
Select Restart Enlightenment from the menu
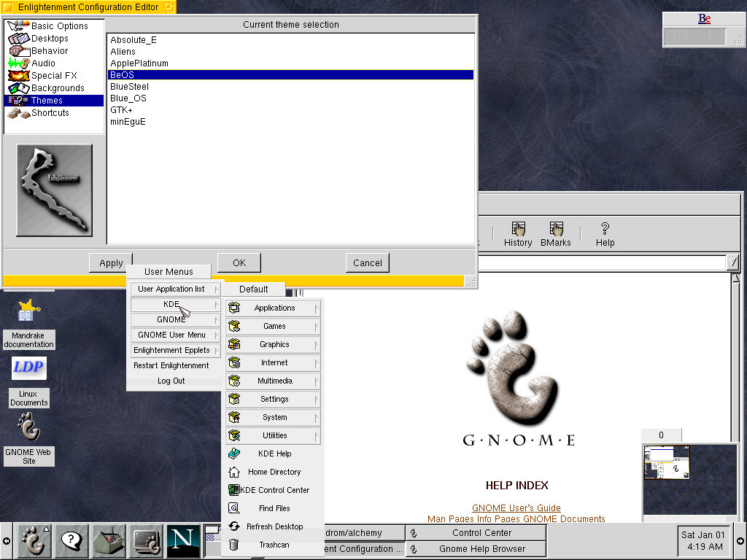point(171,365)
